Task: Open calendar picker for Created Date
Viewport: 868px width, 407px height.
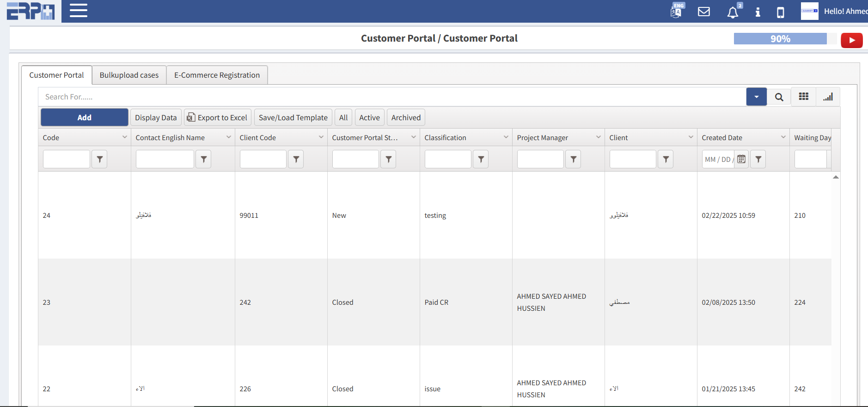Action: tap(741, 159)
